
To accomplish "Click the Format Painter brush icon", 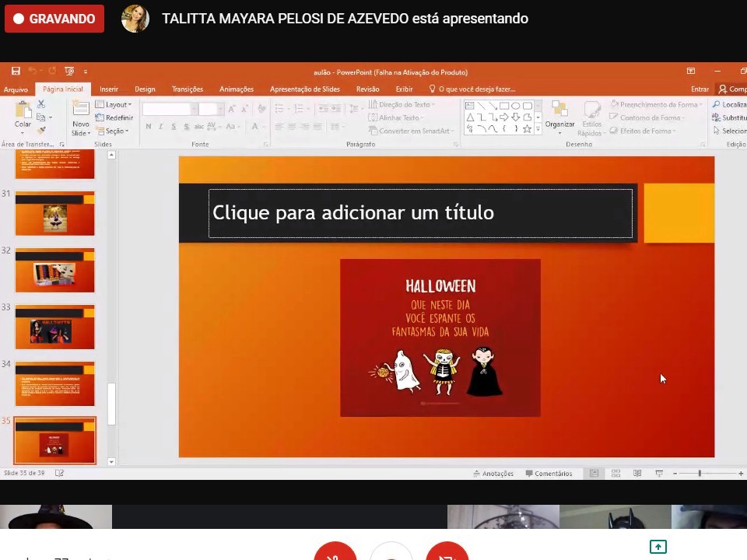I will tap(41, 130).
